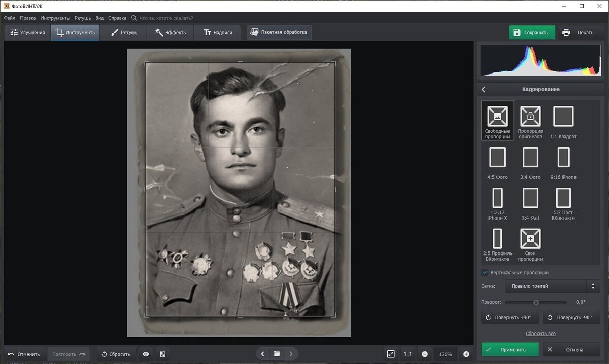Click the Что вы хотите сделать search field
Screen dimensions: 609x364
click(166, 18)
